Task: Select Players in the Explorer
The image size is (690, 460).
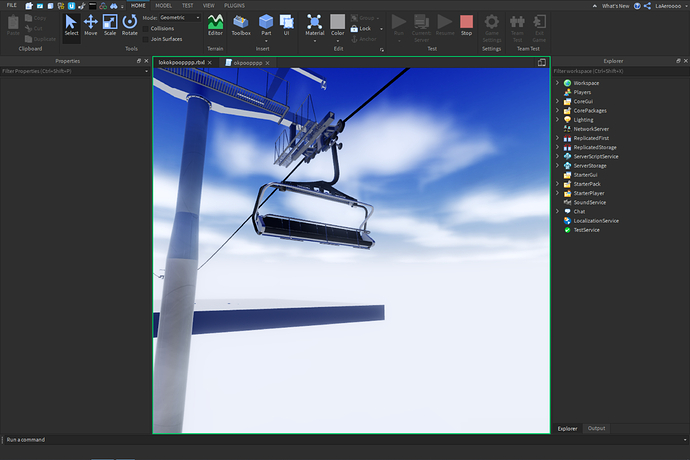Action: pyautogui.click(x=582, y=92)
